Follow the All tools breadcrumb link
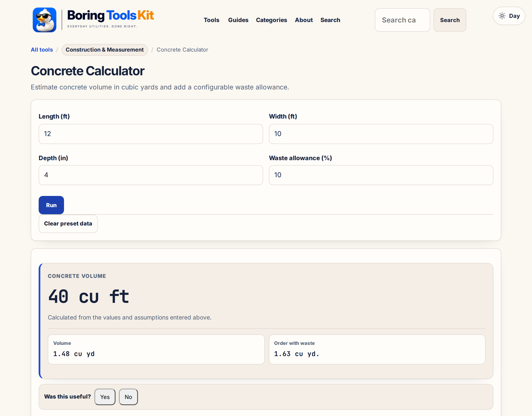The width and height of the screenshot is (532, 416). (x=42, y=50)
